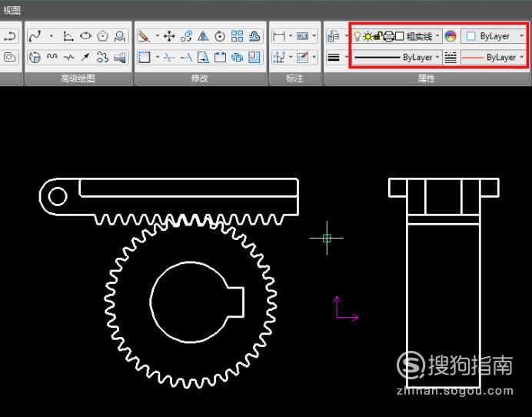
Task: Toggle the layer lock icon
Action: pos(378,36)
